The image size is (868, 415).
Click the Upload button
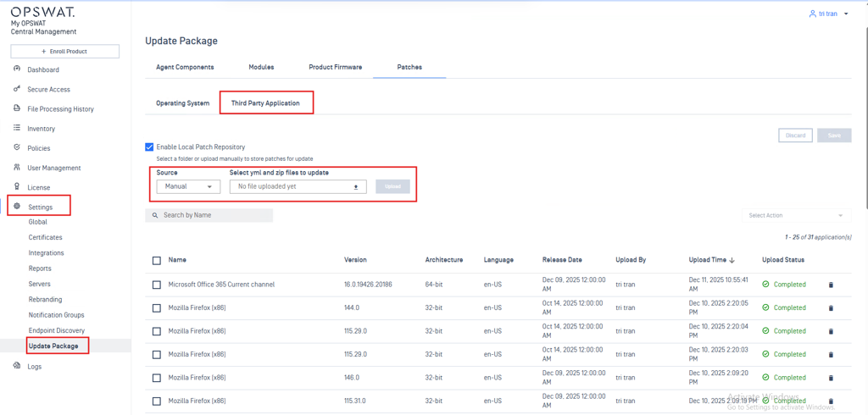pos(392,186)
